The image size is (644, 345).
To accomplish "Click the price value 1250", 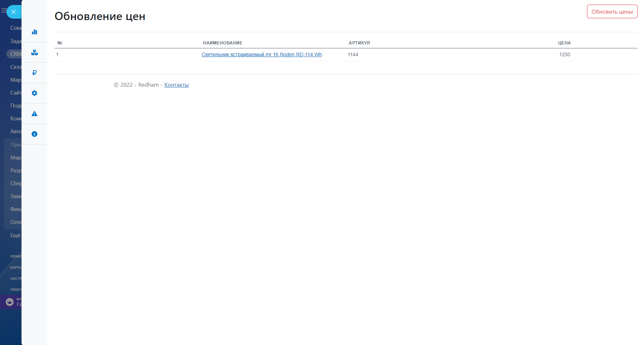I will coord(565,54).
